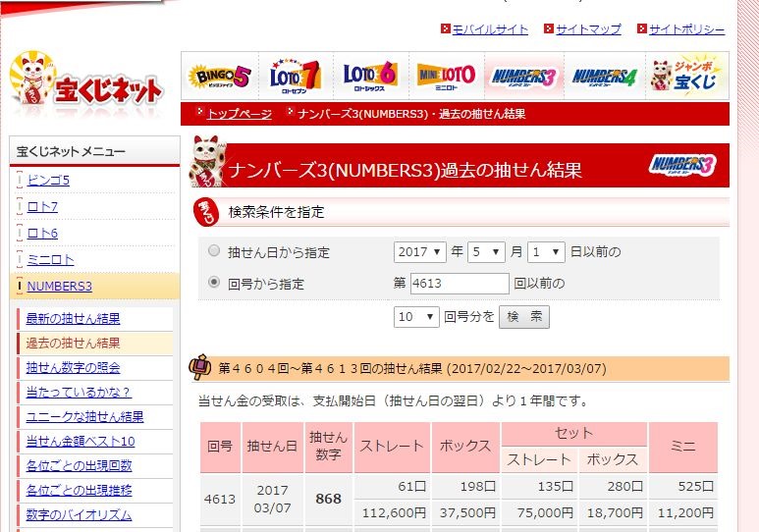The height and width of the screenshot is (532, 759).
Task: Open the Loto7 lottery logo
Action: [x=296, y=76]
